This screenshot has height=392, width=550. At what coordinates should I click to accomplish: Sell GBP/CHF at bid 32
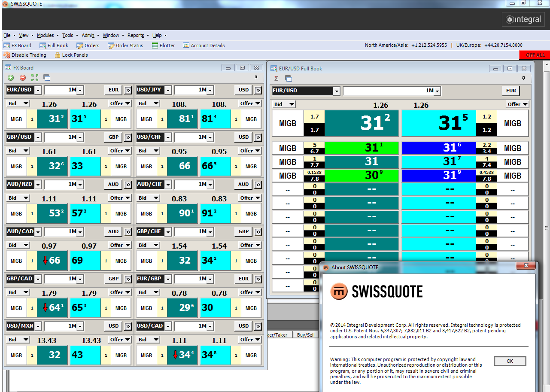[182, 261]
